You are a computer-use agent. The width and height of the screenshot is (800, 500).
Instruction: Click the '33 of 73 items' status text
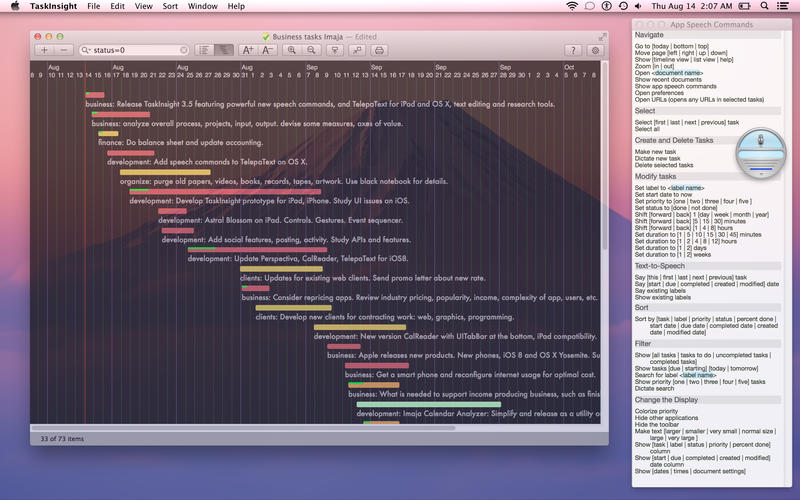(62, 439)
